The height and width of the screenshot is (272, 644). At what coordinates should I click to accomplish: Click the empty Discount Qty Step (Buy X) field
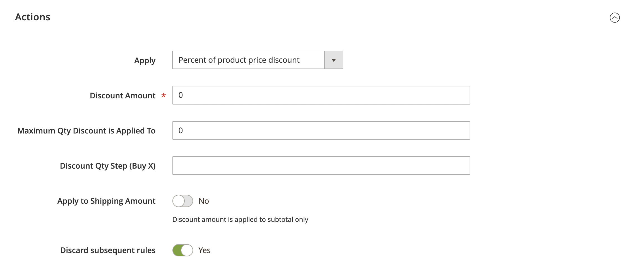(x=321, y=166)
